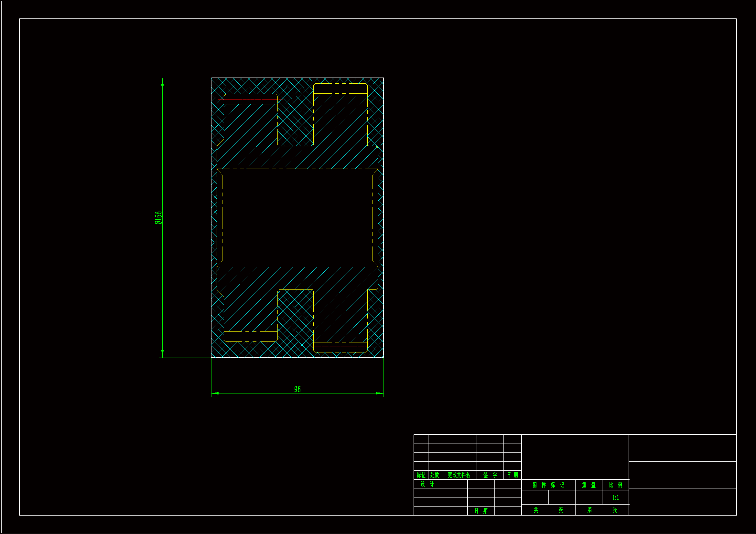This screenshot has height=534, width=756.
Task: Click the 共 total-sheets label
Action: point(536,510)
